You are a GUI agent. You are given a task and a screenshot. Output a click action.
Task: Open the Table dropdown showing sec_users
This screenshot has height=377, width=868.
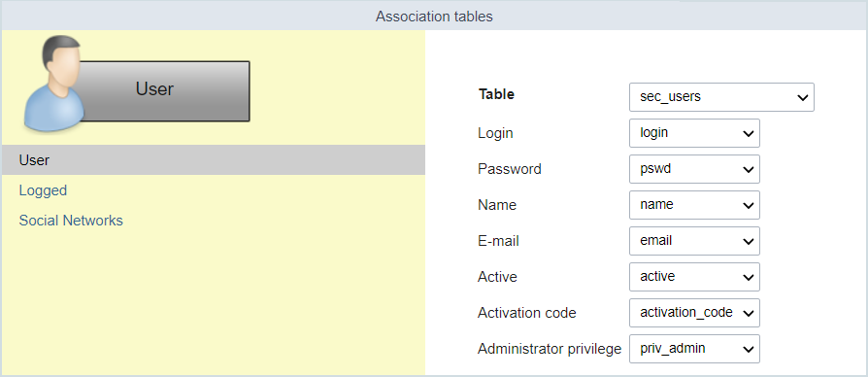721,97
